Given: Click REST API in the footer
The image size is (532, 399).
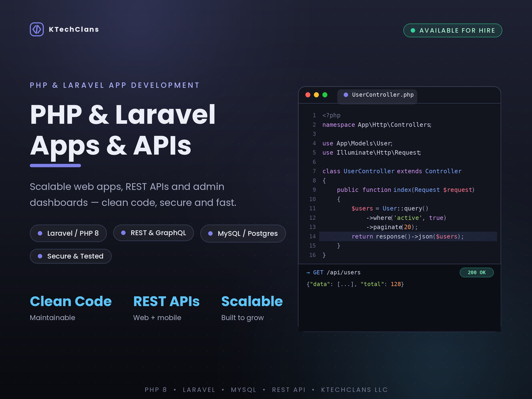Looking at the screenshot, I should point(289,390).
